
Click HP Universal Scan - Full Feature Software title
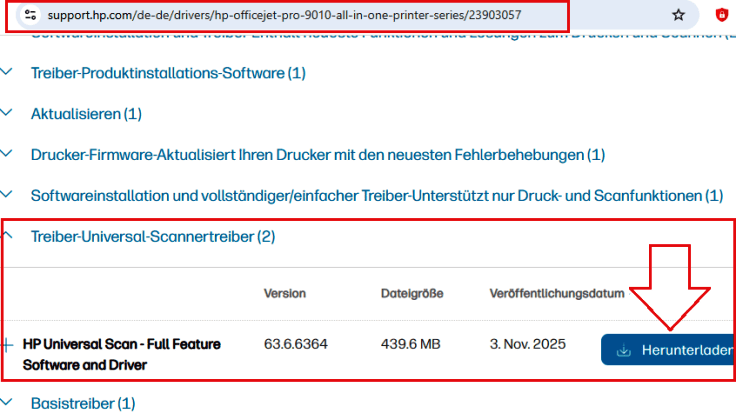122,354
